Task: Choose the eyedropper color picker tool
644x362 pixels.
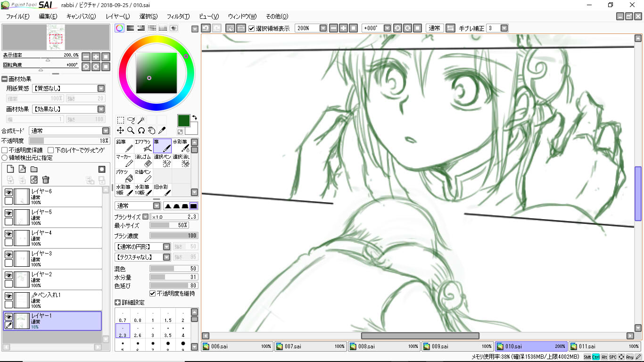Action: point(162,130)
